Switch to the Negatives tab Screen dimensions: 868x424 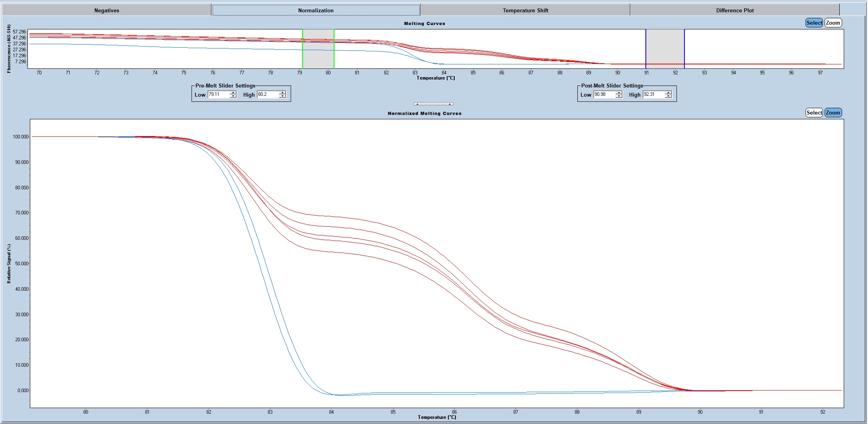click(106, 10)
